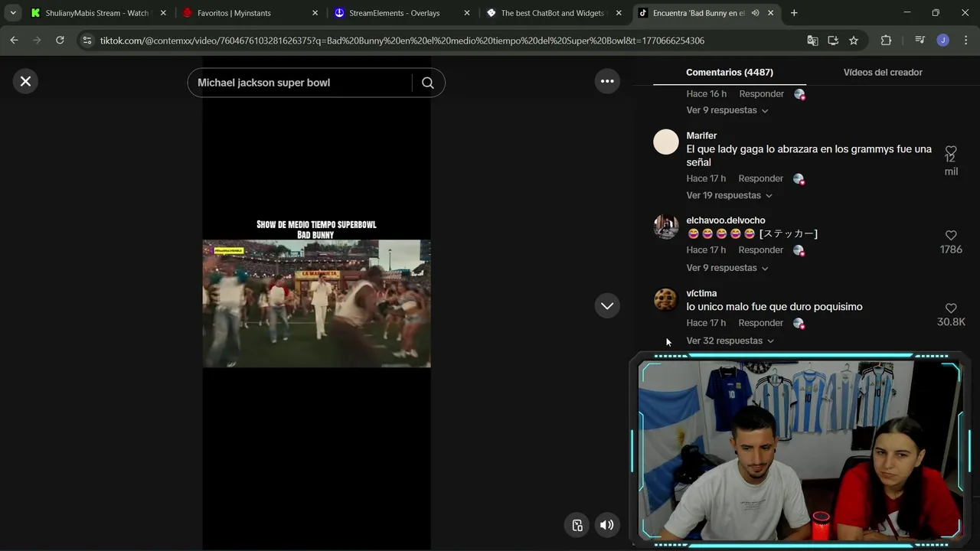
Task: Expand 'Ver 32 respuestas' under víctima's comment
Action: (x=730, y=341)
